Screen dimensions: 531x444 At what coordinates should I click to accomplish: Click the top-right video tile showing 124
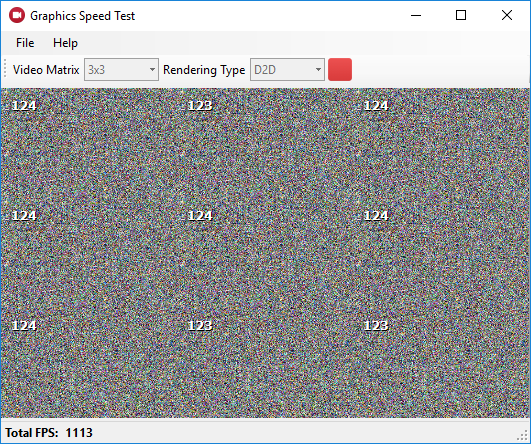click(441, 143)
